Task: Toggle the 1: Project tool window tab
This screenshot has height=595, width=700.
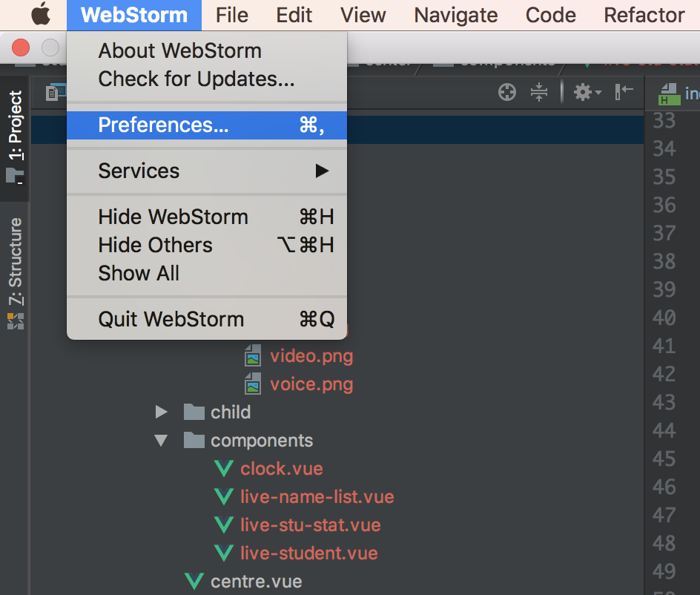Action: coord(15,136)
